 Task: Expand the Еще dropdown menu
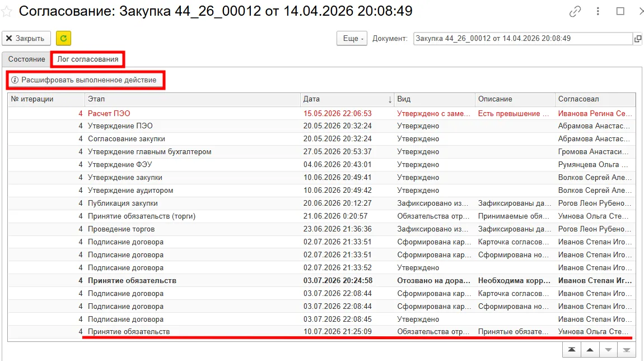(352, 38)
